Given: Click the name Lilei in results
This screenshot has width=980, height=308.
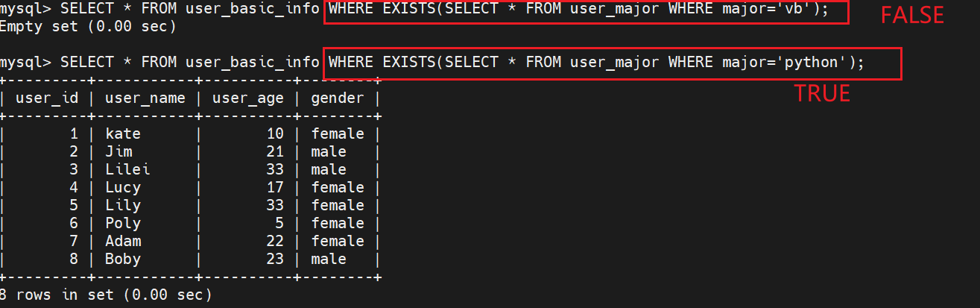Looking at the screenshot, I should tap(127, 170).
